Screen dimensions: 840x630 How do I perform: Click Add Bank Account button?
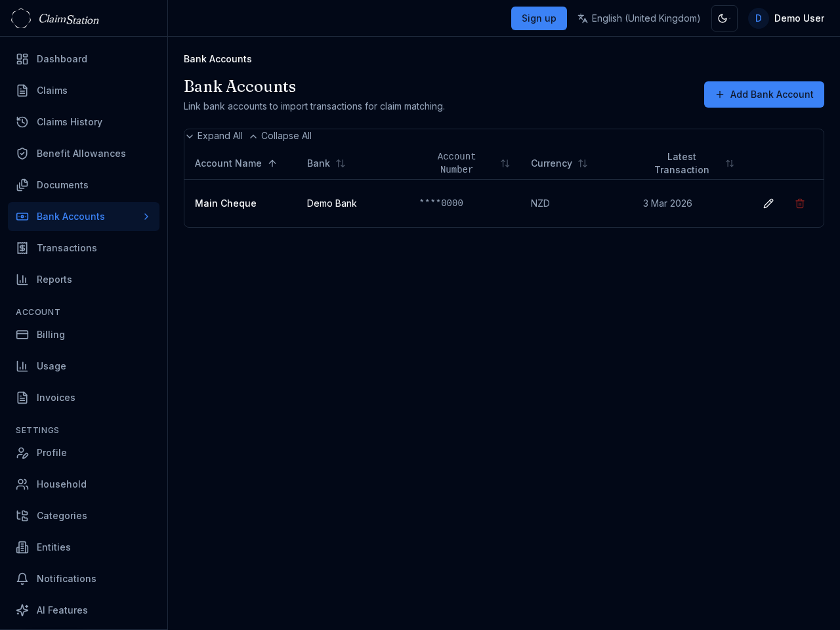[764, 94]
